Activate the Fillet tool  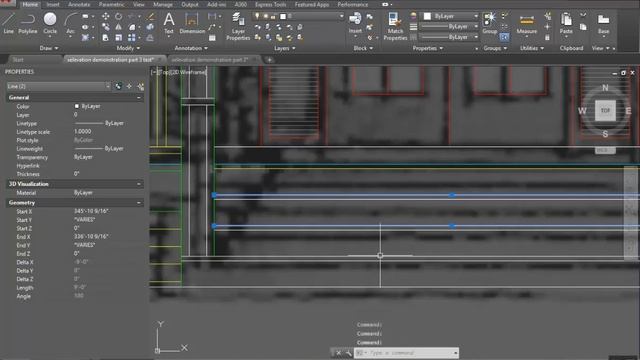132,27
